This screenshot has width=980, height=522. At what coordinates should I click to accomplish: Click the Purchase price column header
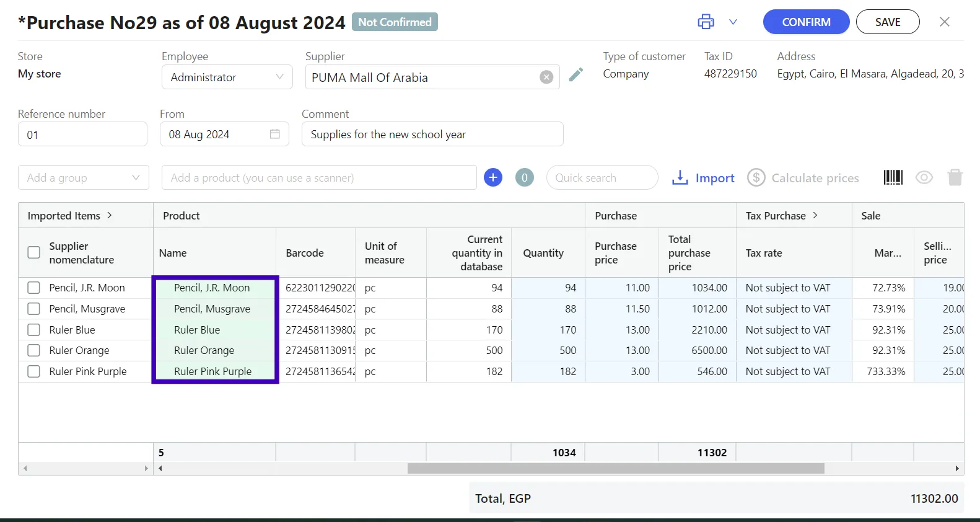click(x=622, y=253)
